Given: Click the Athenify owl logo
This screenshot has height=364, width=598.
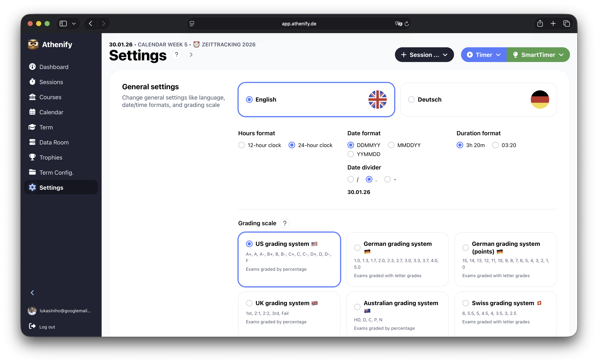Looking at the screenshot, I should coord(33,44).
